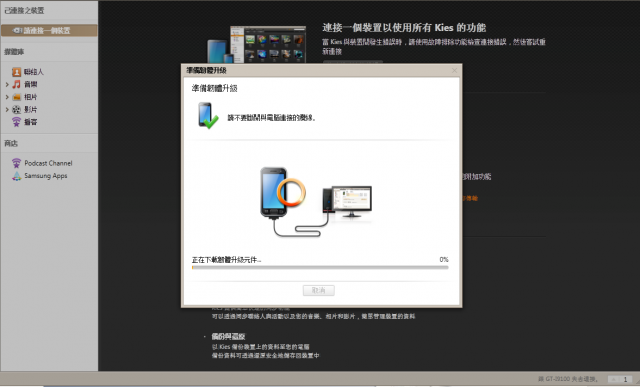Click the do-not-disconnect cable warning text

272,118
